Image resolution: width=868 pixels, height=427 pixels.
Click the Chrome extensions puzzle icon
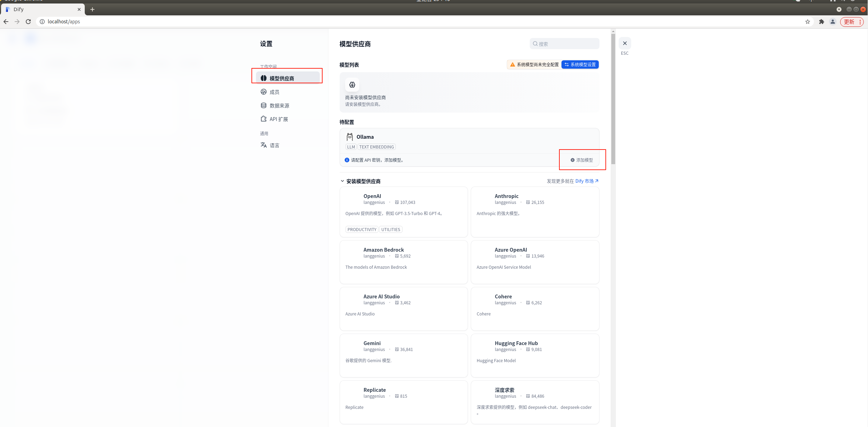821,22
